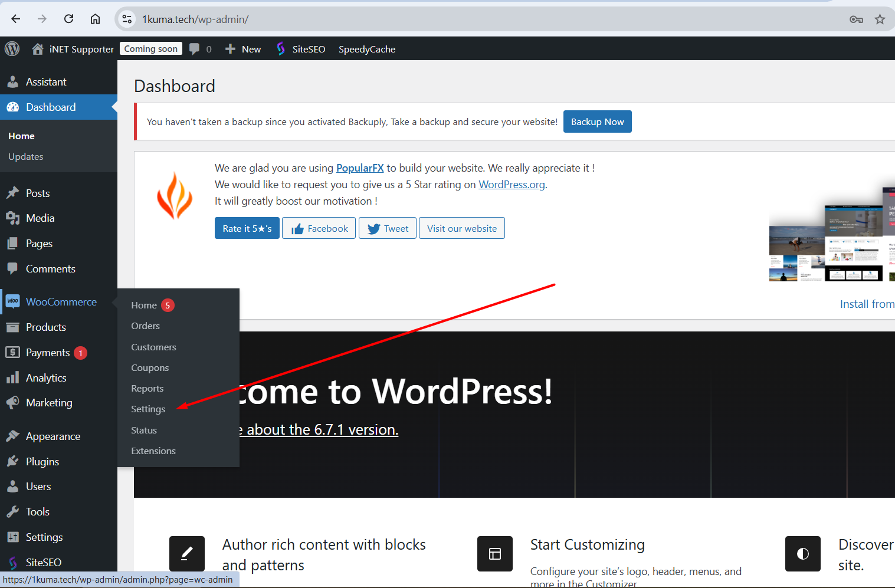Click the Plugins plug icon

tap(12, 461)
